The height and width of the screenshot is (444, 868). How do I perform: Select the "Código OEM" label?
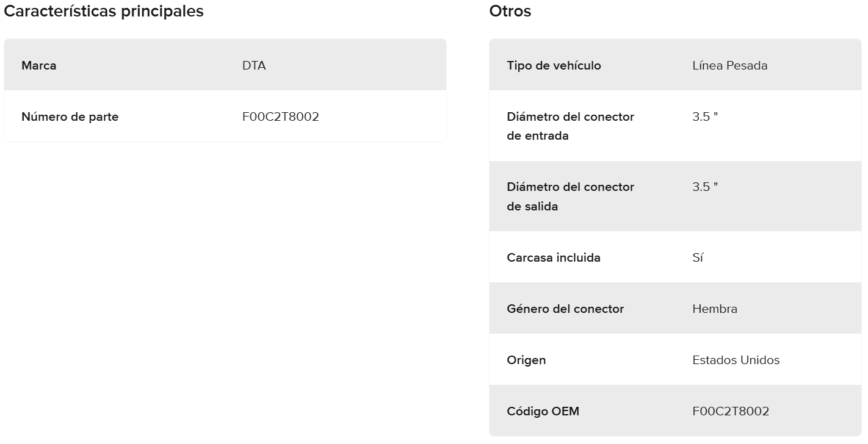[543, 411]
